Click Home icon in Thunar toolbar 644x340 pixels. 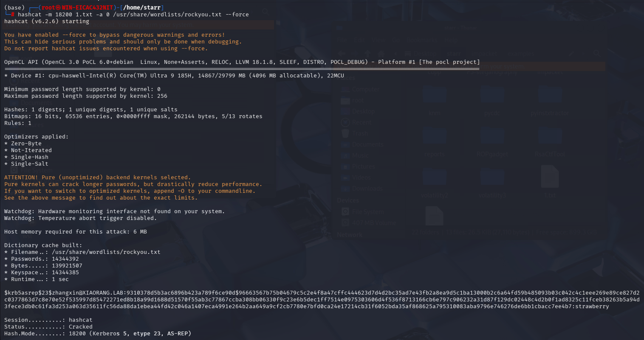[x=381, y=53]
